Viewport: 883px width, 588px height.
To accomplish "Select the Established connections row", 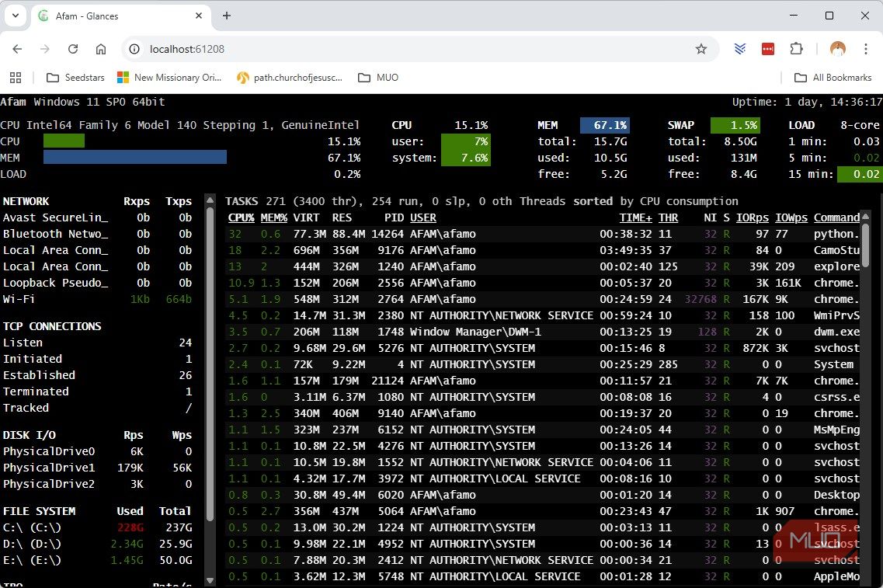I will pos(97,375).
